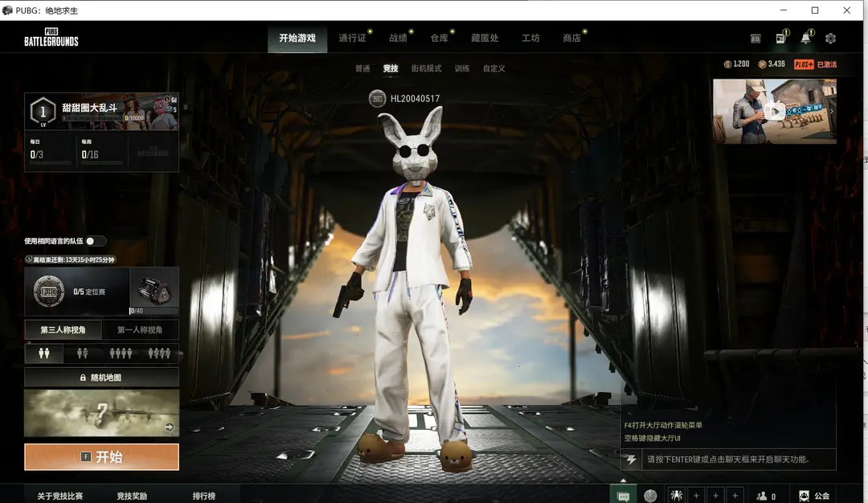Image resolution: width=868 pixels, height=503 pixels.
Task: Expand the map preview arrow
Action: coord(170,427)
